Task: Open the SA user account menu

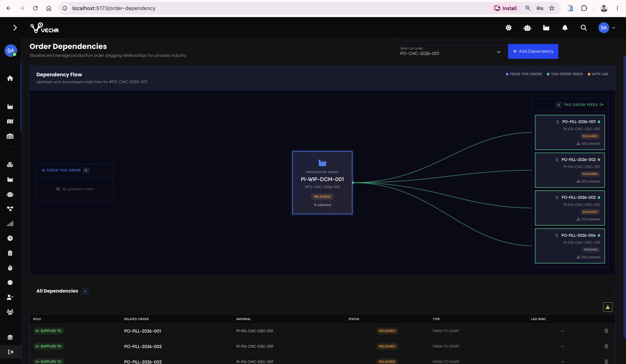Action: 606,28
